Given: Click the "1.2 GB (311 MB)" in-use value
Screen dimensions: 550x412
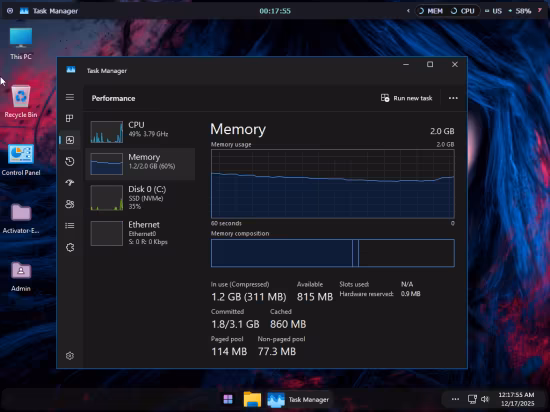Looking at the screenshot, I should [248, 297].
